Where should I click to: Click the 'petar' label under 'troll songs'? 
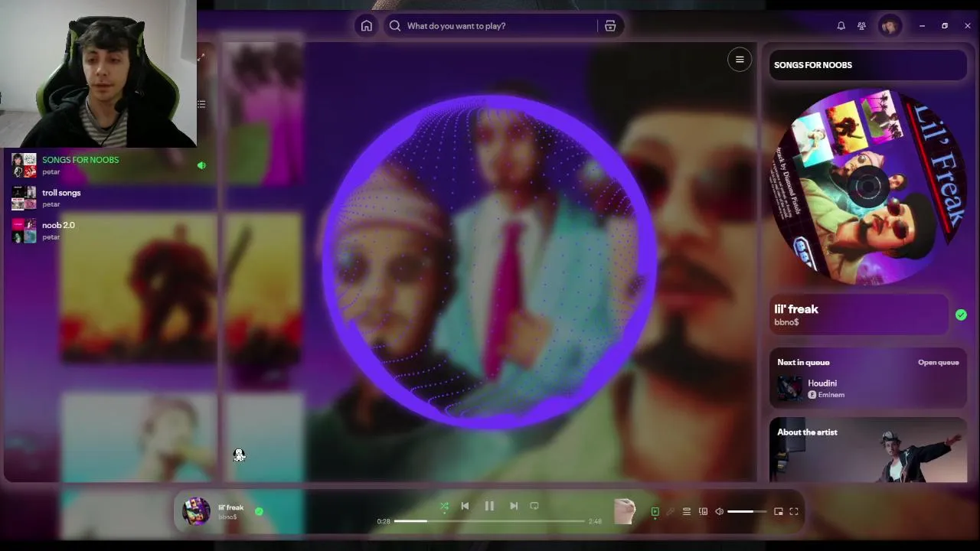(51, 204)
